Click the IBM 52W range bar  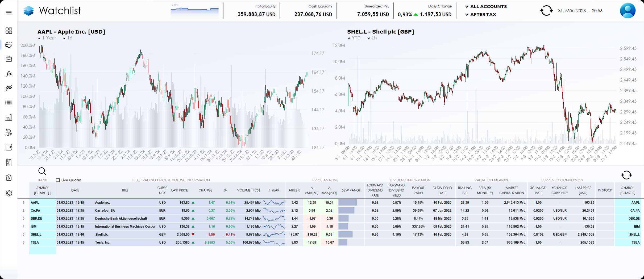343,227
